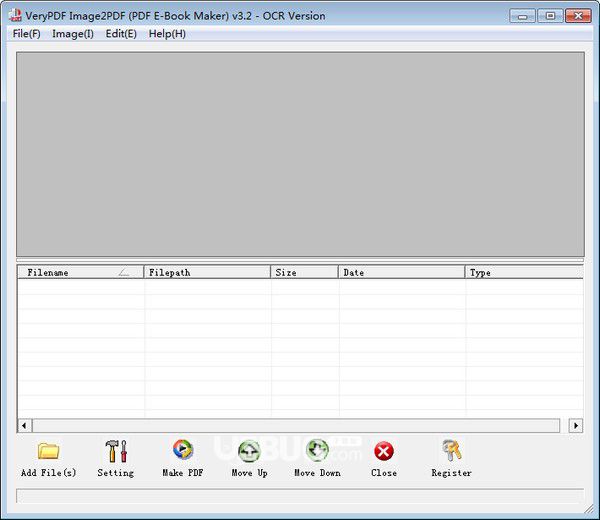Click the file list horizontal scrollbar track
Viewport: 600px width, 520px height.
pos(296,425)
